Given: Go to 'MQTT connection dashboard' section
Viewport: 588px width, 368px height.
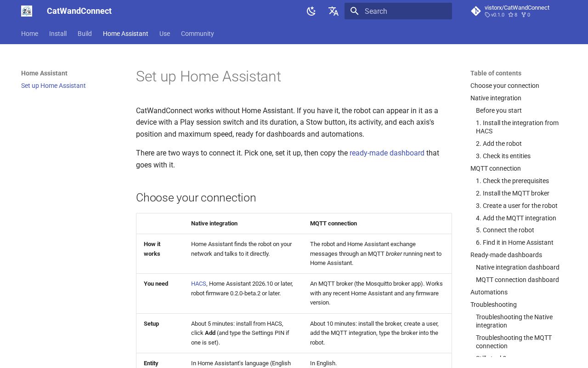Looking at the screenshot, I should click(517, 280).
